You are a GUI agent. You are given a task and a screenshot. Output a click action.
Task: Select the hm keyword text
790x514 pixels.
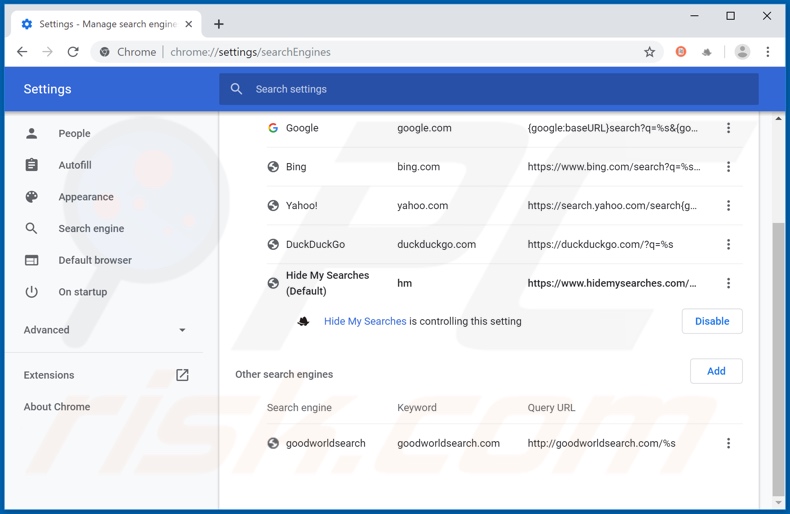[404, 283]
